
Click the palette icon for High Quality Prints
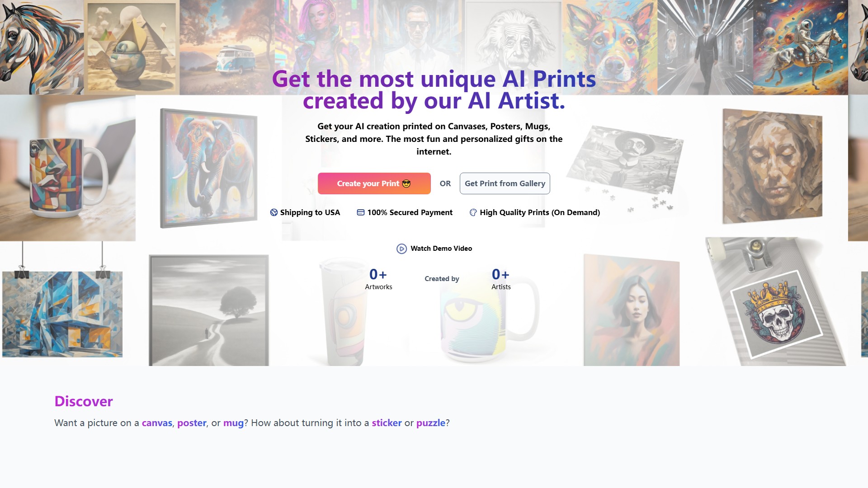(473, 212)
